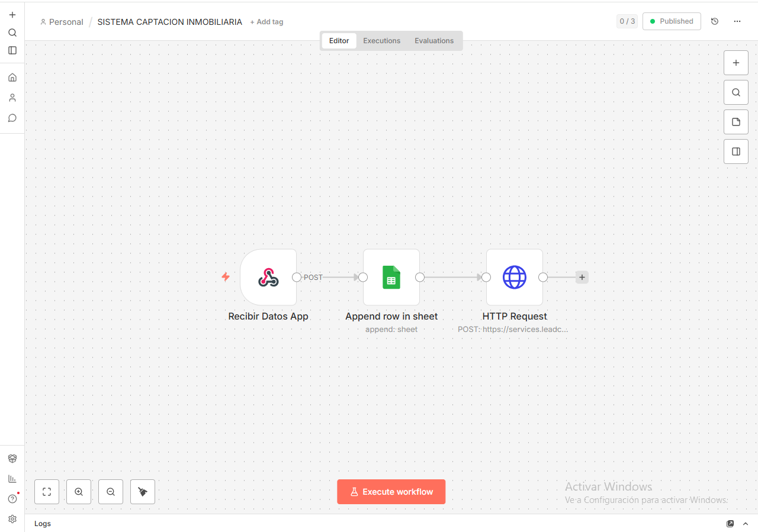Expand collapsed nodes with the plus after HTTP Request
758x532 pixels.
click(582, 277)
